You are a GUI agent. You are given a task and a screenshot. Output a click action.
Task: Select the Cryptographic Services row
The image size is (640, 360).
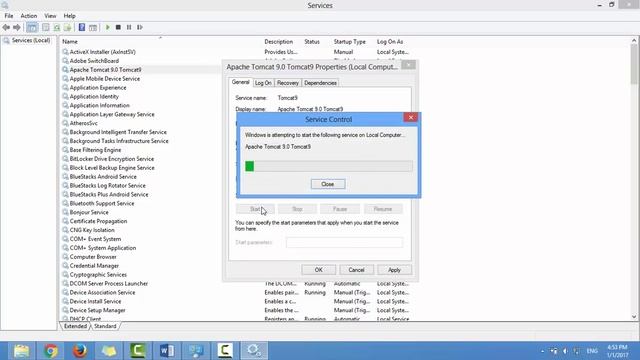[98, 275]
